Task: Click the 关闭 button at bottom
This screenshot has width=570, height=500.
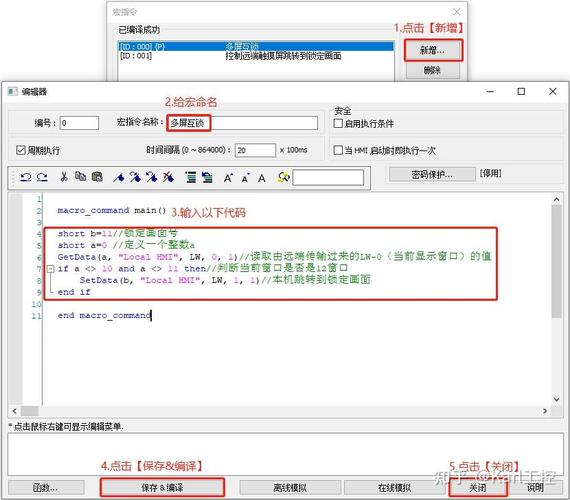Action: (x=478, y=488)
